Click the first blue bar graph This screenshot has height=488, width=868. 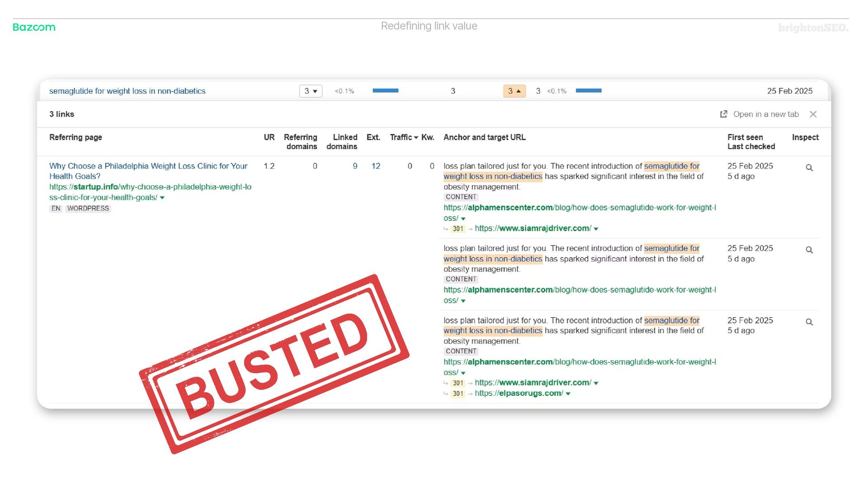385,91
